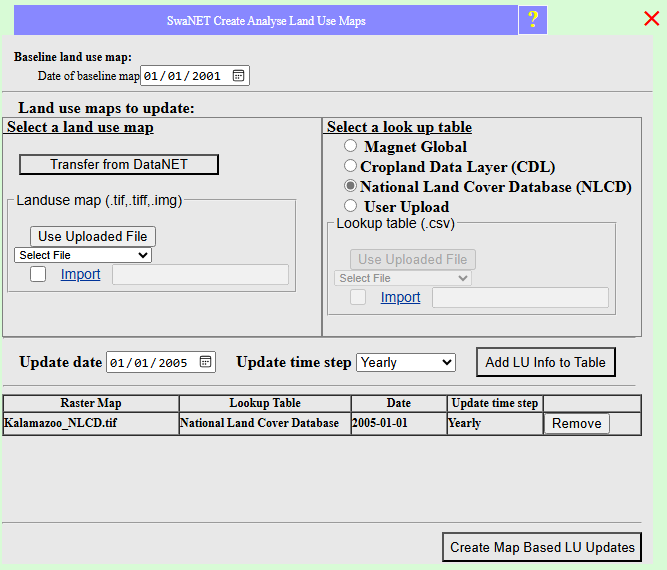
Task: Open help via yellow question mark icon
Action: (533, 20)
